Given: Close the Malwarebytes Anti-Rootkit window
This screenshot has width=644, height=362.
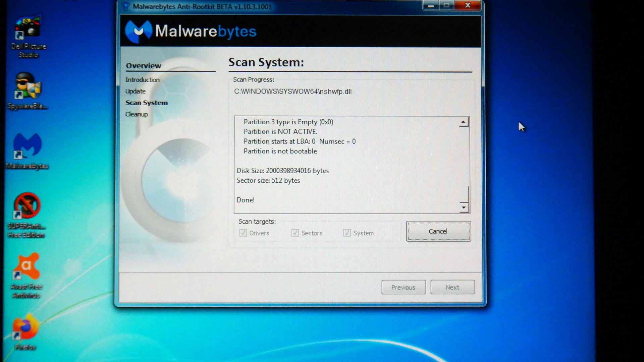Looking at the screenshot, I should coord(468,5).
